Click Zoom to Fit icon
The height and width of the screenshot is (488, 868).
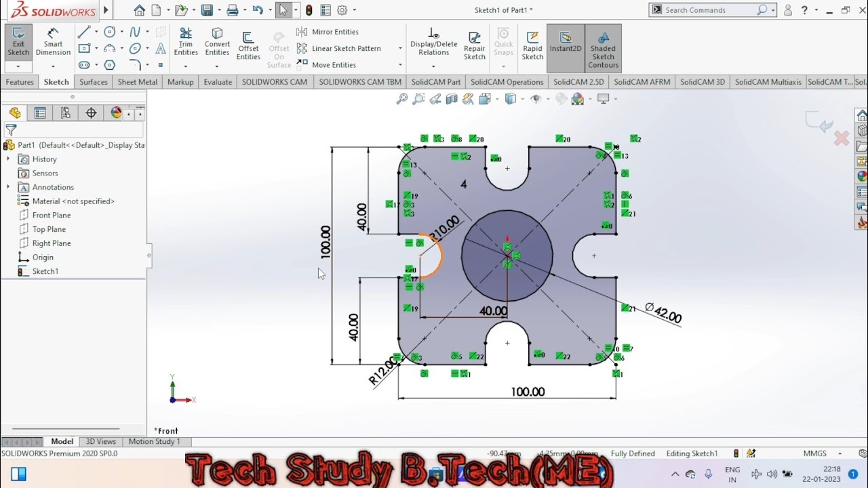tap(402, 99)
